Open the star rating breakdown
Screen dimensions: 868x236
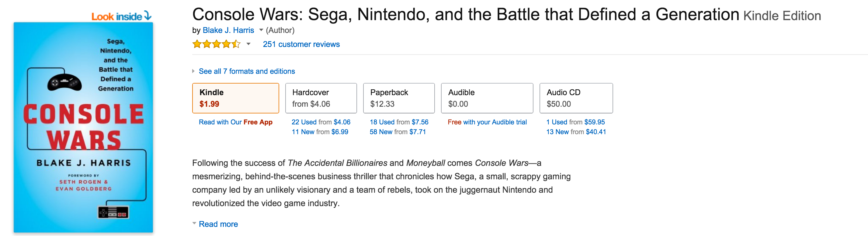pos(248,44)
